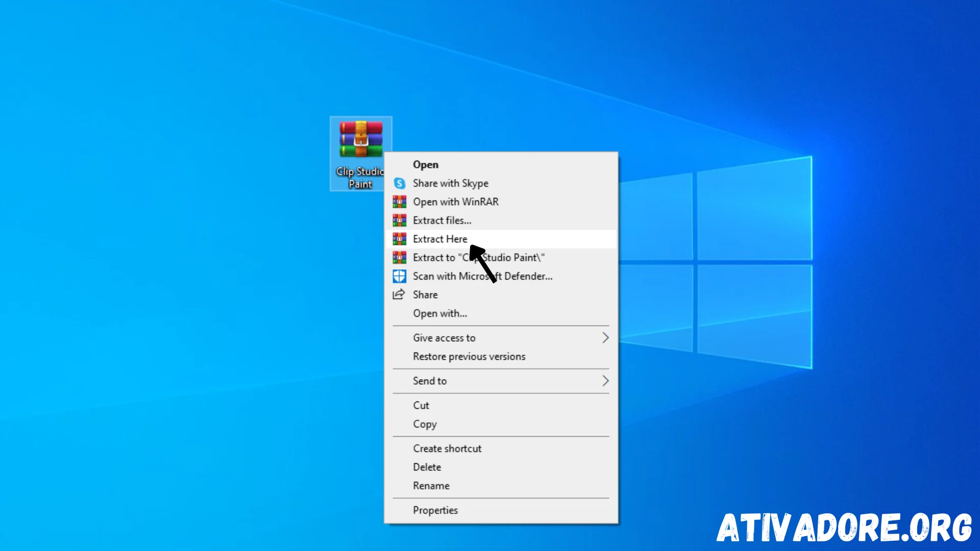980x551 pixels.
Task: Click Restore previous versions option
Action: tap(469, 357)
